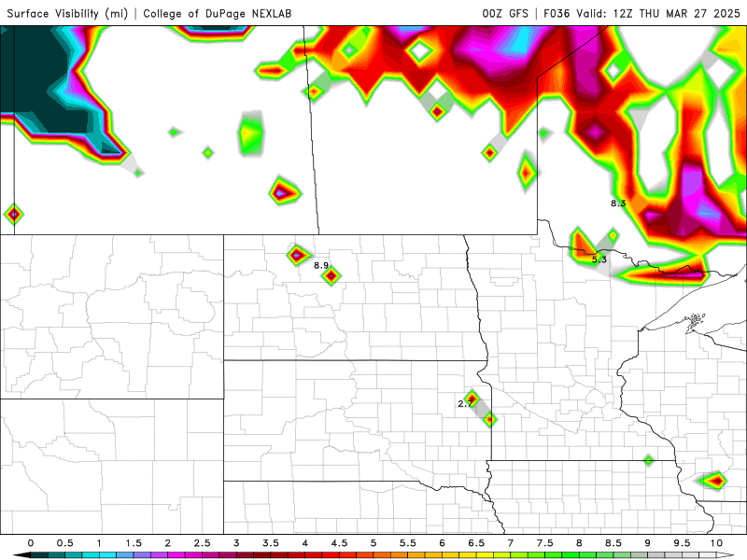Click the 'College of DuPage NEXLAB' label
The image size is (747, 560).
pyautogui.click(x=218, y=13)
